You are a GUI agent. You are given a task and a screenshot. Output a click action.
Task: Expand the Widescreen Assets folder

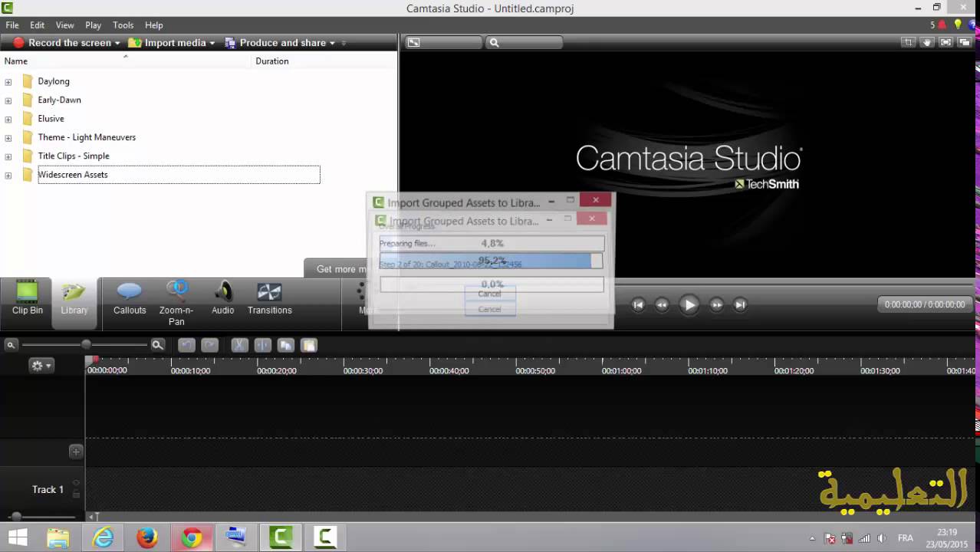[x=8, y=175]
